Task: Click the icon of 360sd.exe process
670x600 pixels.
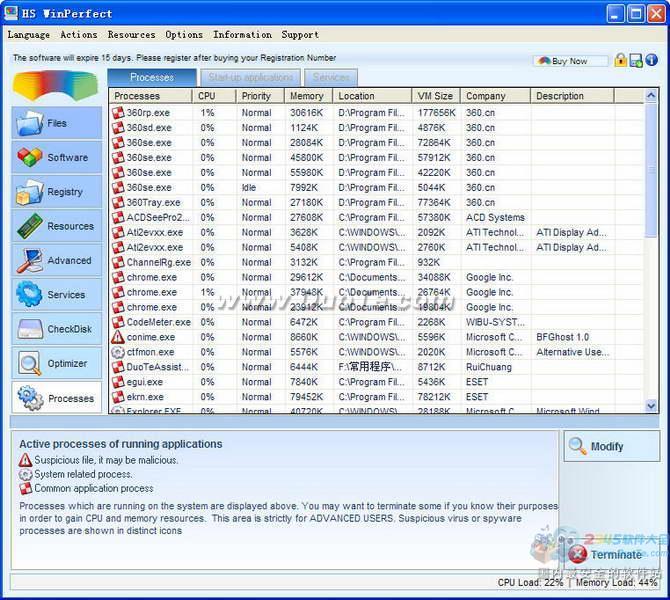Action: (x=118, y=127)
